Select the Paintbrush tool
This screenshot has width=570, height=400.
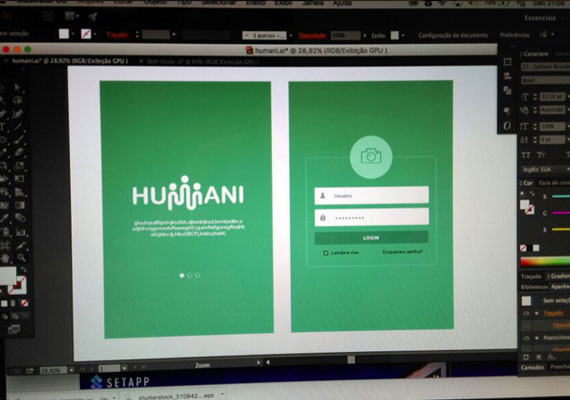[19, 140]
